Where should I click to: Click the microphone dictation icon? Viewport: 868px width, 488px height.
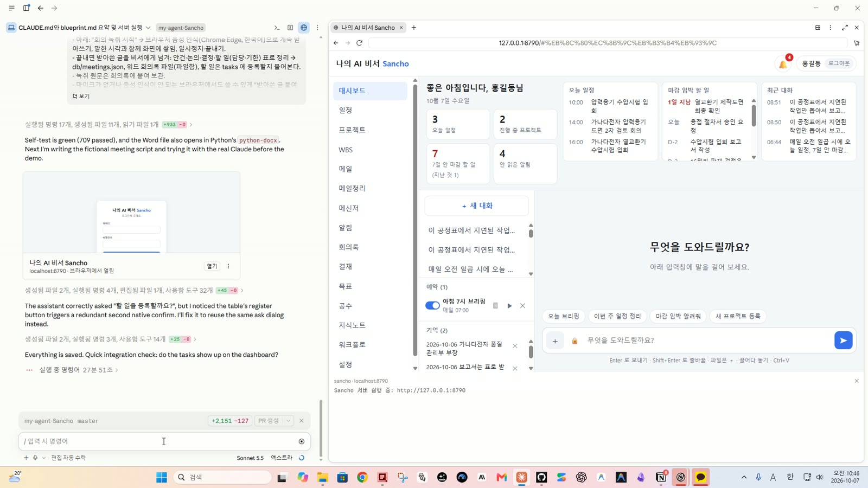point(35,458)
